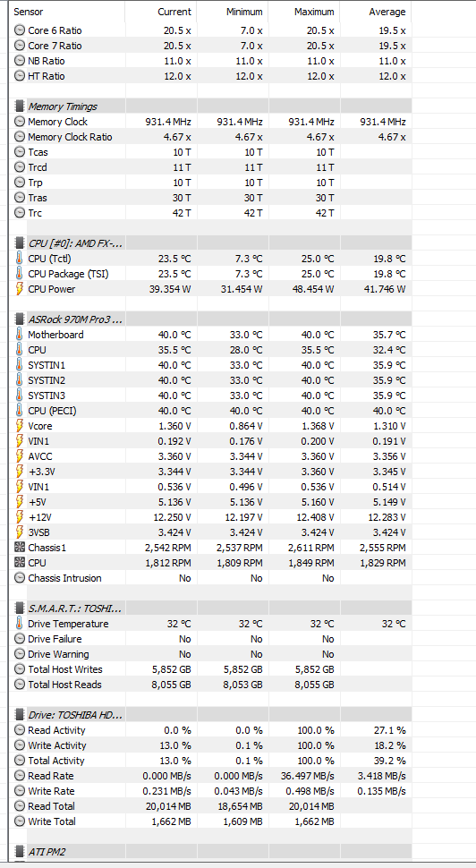Click the lightning icon beside +12V
The height and width of the screenshot is (868, 476).
click(20, 517)
